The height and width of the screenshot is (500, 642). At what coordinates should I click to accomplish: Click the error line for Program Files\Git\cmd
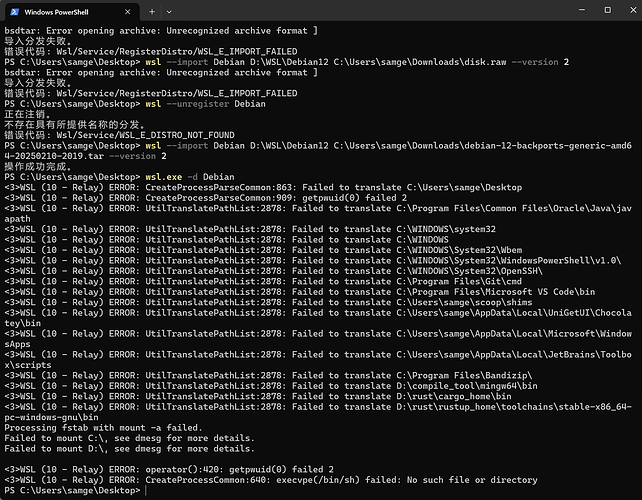click(263, 282)
